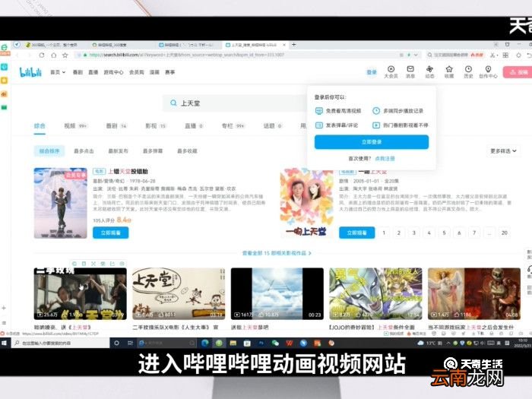Click the browser extensions grid icon

(505, 55)
